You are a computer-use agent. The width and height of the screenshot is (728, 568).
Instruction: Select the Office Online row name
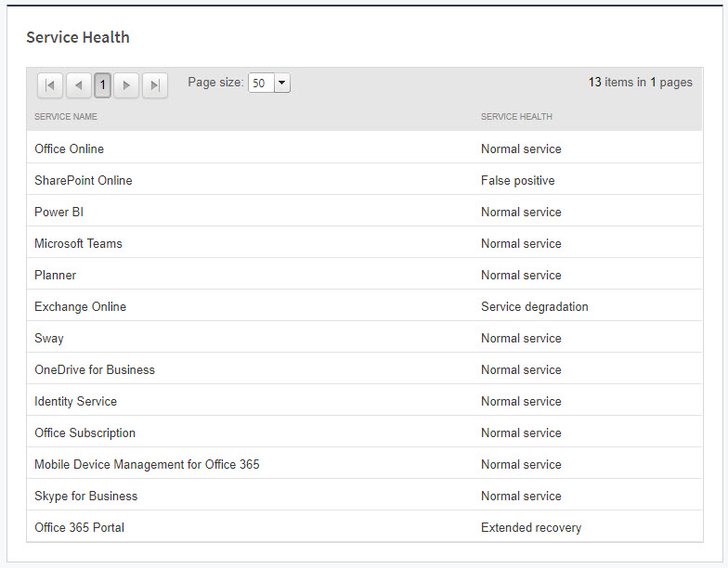pos(69,148)
